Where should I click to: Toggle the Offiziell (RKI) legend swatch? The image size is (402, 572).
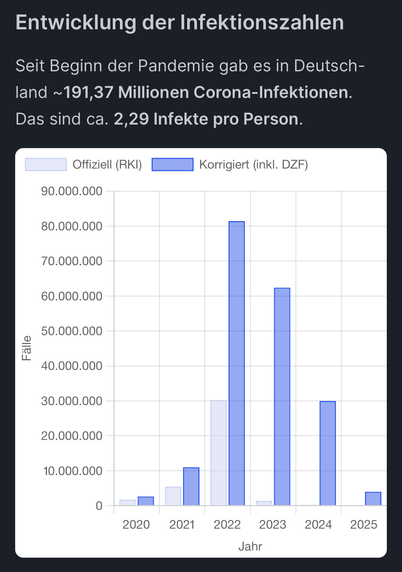(x=46, y=165)
